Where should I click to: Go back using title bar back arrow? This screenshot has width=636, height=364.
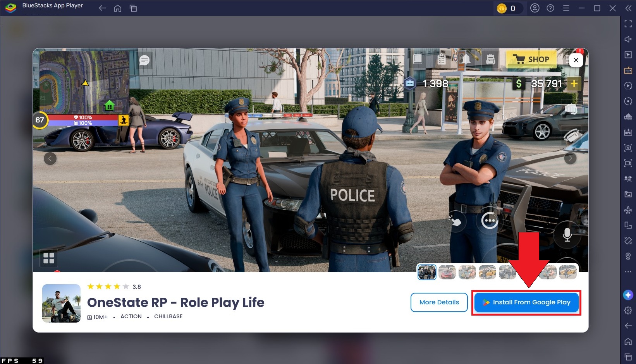click(x=102, y=8)
